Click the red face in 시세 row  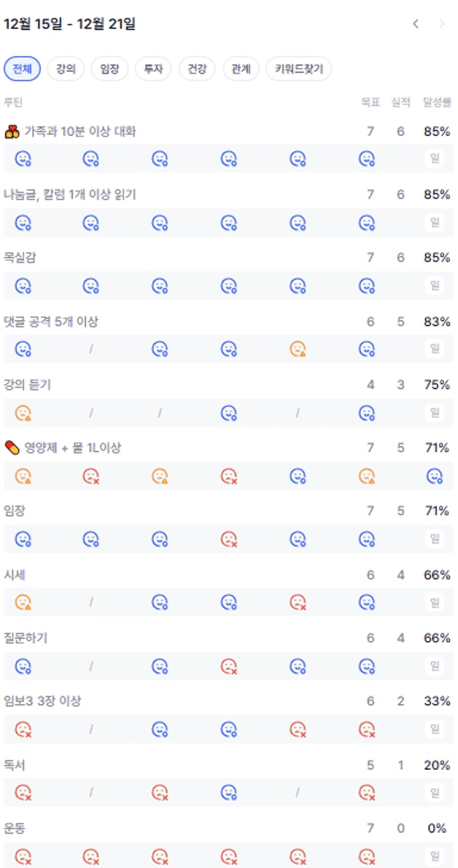298,602
